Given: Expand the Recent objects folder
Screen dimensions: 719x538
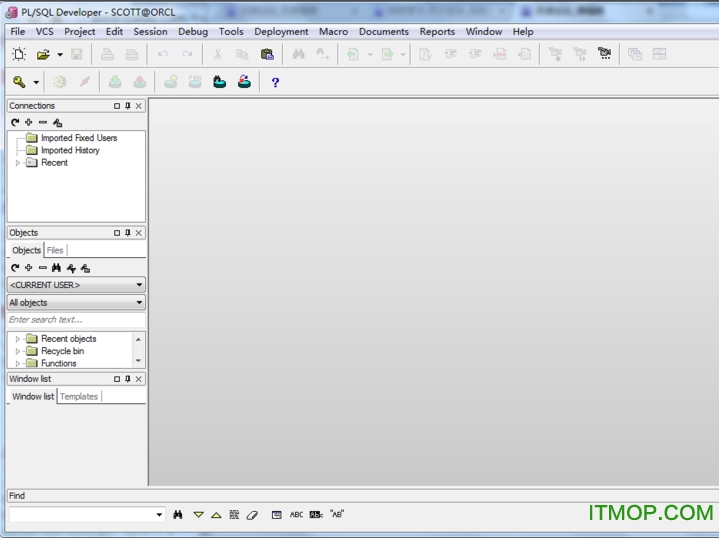Looking at the screenshot, I should pos(18,339).
